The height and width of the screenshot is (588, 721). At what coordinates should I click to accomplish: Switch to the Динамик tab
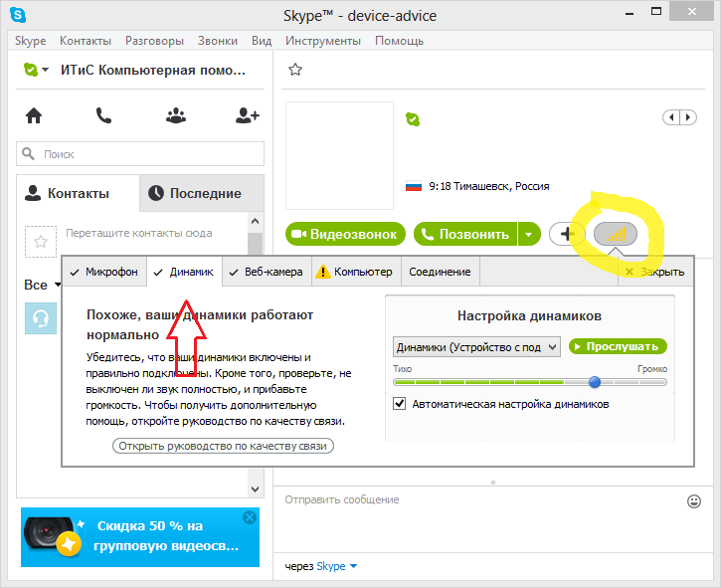[184, 272]
